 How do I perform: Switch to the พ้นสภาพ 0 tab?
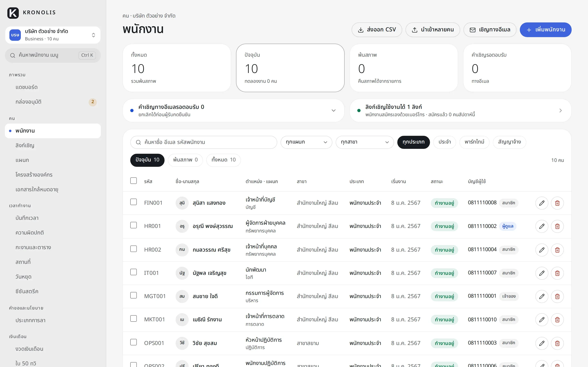click(185, 160)
